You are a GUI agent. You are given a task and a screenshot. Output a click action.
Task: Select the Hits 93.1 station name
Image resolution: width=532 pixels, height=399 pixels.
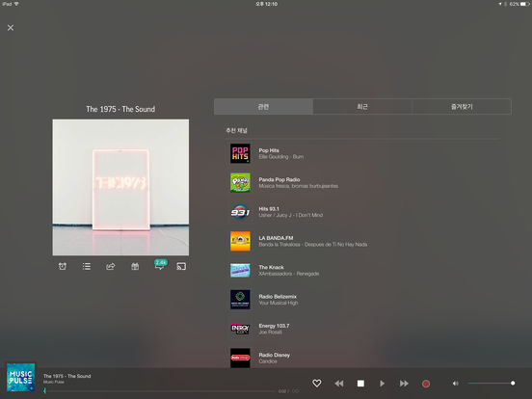(x=269, y=209)
